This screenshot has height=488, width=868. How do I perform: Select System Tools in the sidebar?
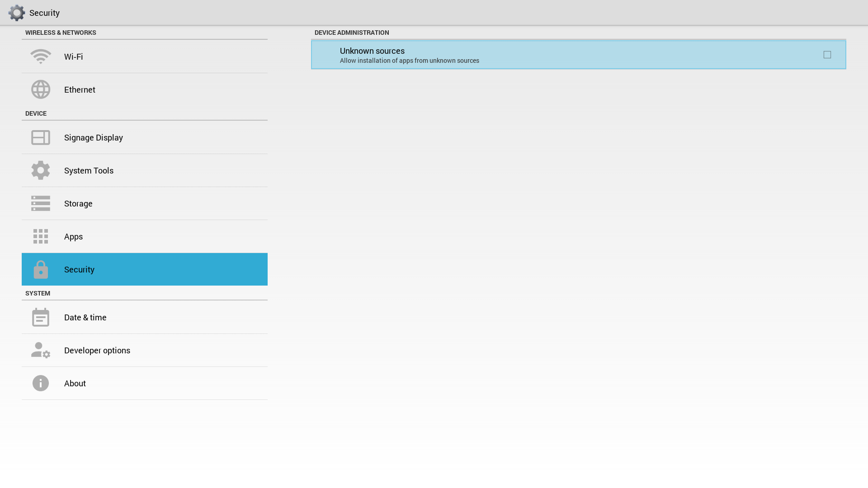pos(145,170)
